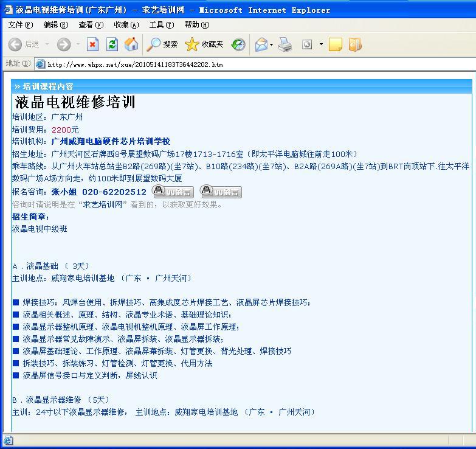The image size is (476, 449).
Task: Click the address bar URL field
Action: pos(243,64)
